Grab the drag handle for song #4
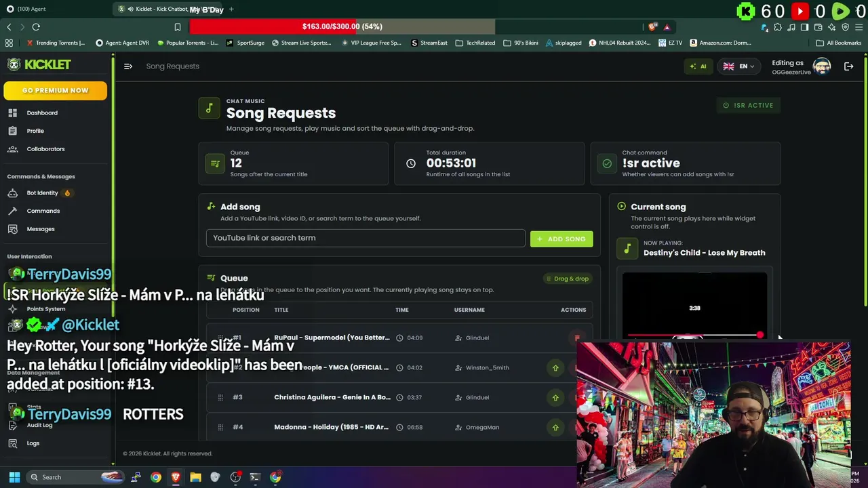Image resolution: width=868 pixels, height=488 pixels. (220, 427)
